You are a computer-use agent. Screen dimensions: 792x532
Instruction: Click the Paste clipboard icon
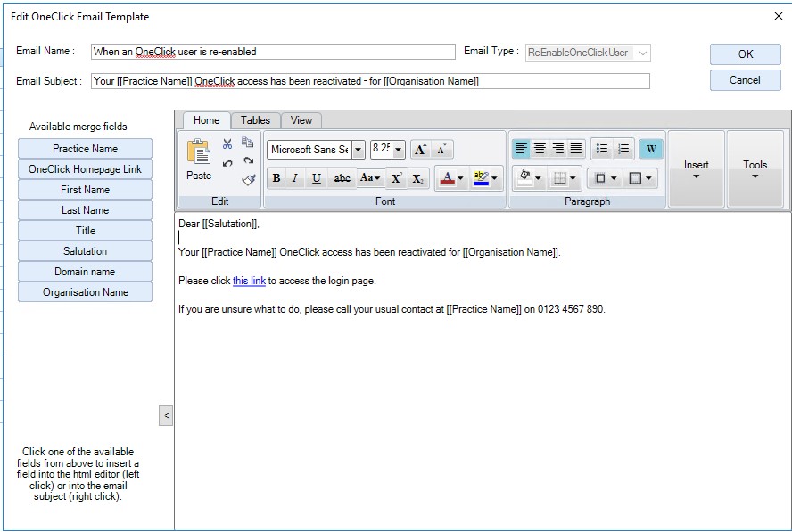[x=199, y=151]
